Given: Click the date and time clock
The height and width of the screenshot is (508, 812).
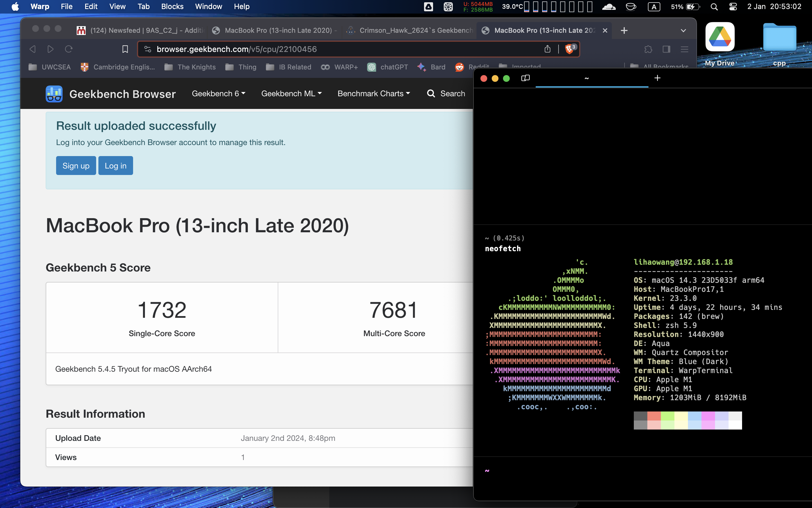Looking at the screenshot, I should pyautogui.click(x=774, y=6).
